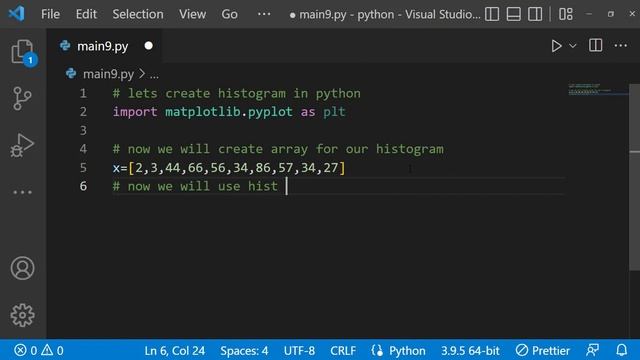Minimize the VS Code window

[589, 14]
